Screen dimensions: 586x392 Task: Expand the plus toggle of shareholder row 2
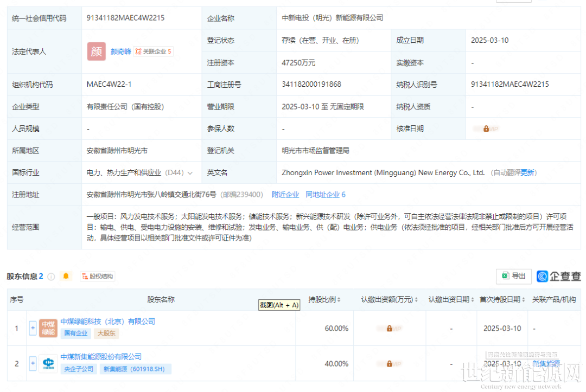pos(33,363)
